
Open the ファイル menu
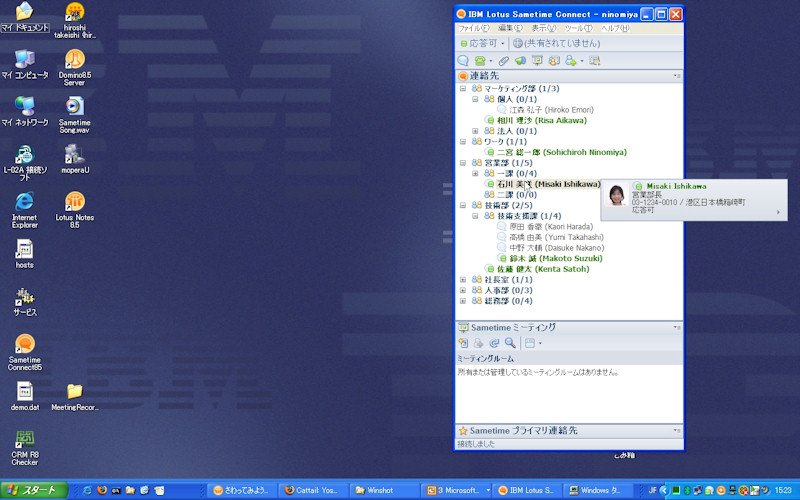click(x=474, y=28)
